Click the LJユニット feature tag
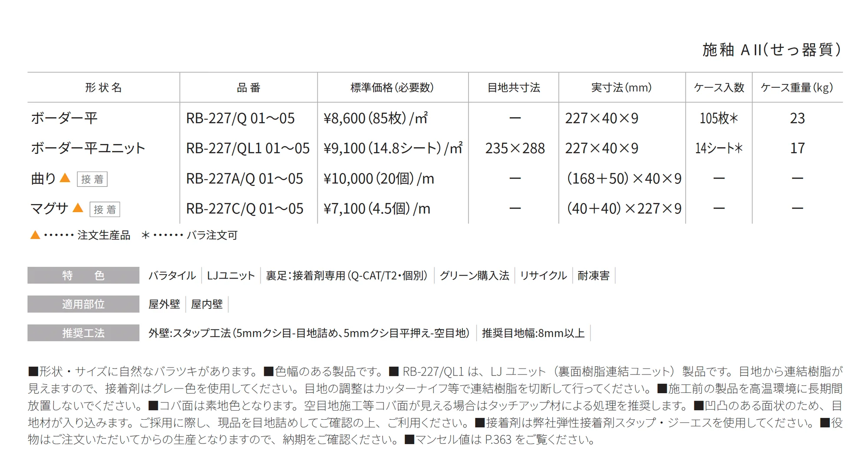This screenshot has height=471, width=868. click(231, 275)
